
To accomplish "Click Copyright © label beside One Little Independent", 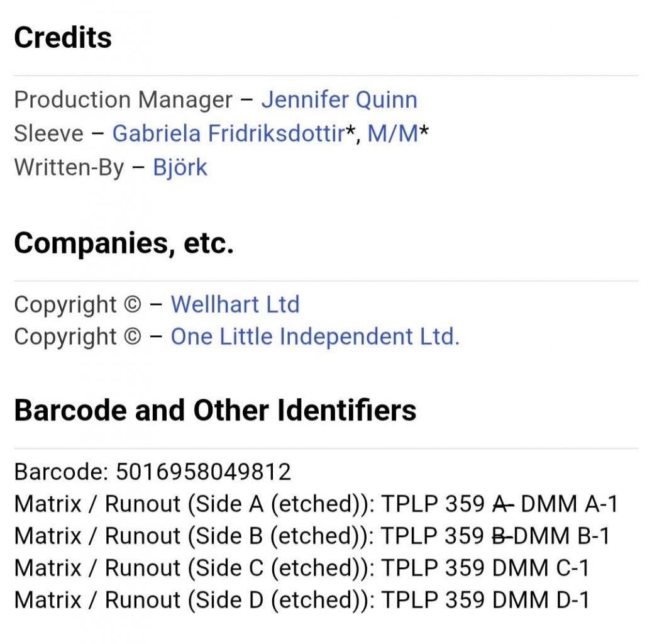I will (x=78, y=336).
